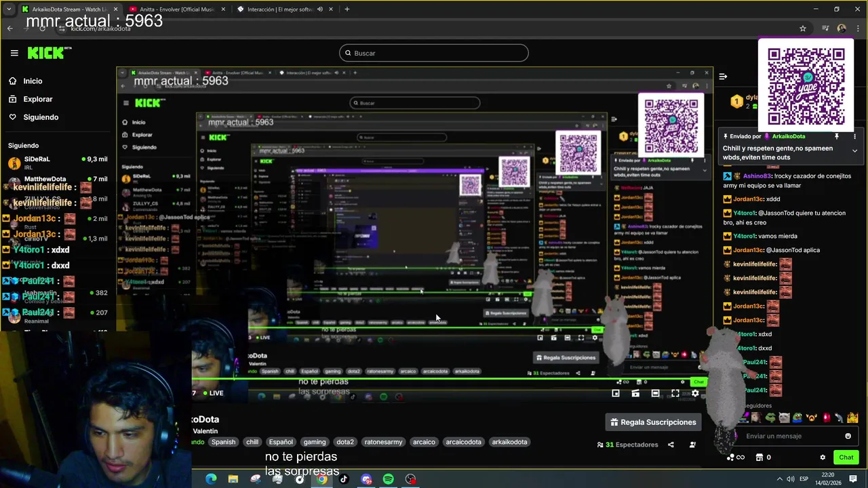Reload the Kick page
Viewport: 868px width, 488px height.
pos(42,28)
